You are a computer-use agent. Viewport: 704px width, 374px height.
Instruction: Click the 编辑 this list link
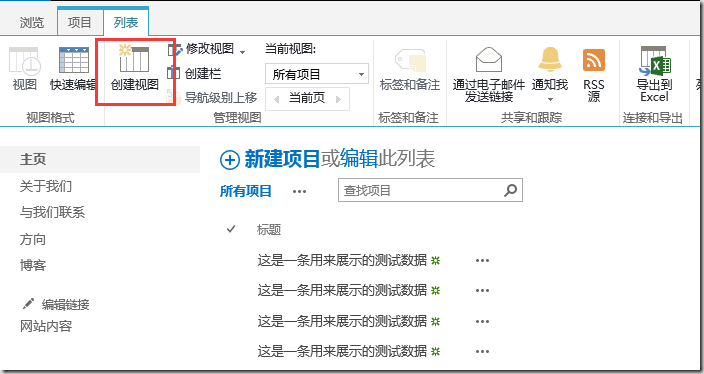[358, 159]
